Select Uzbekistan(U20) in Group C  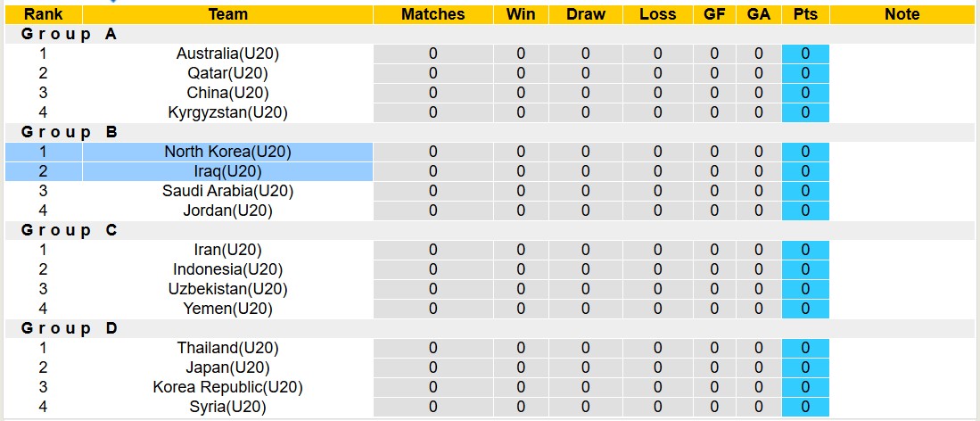click(x=227, y=289)
